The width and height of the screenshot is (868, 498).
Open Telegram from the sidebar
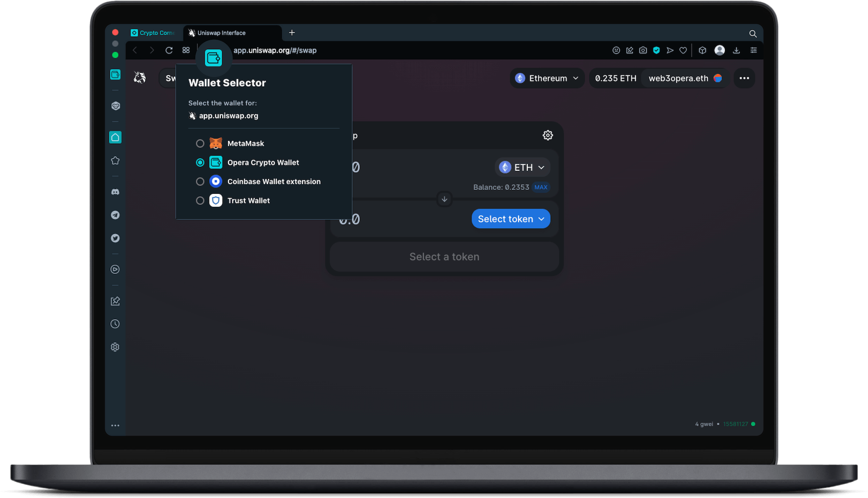click(115, 215)
